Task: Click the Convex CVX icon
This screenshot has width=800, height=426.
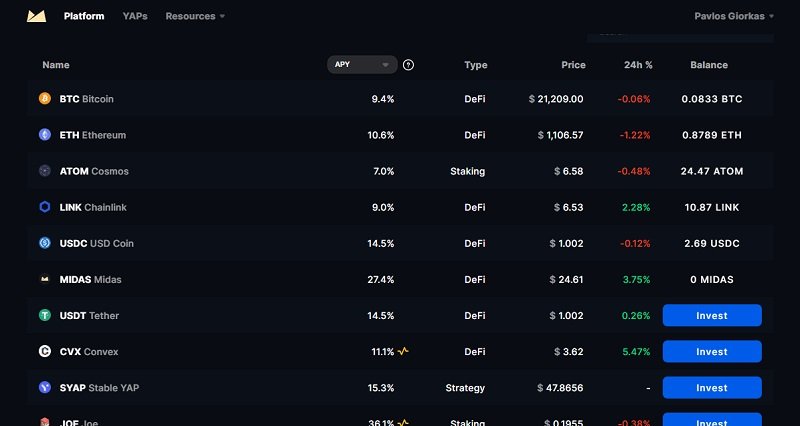Action: [x=45, y=352]
